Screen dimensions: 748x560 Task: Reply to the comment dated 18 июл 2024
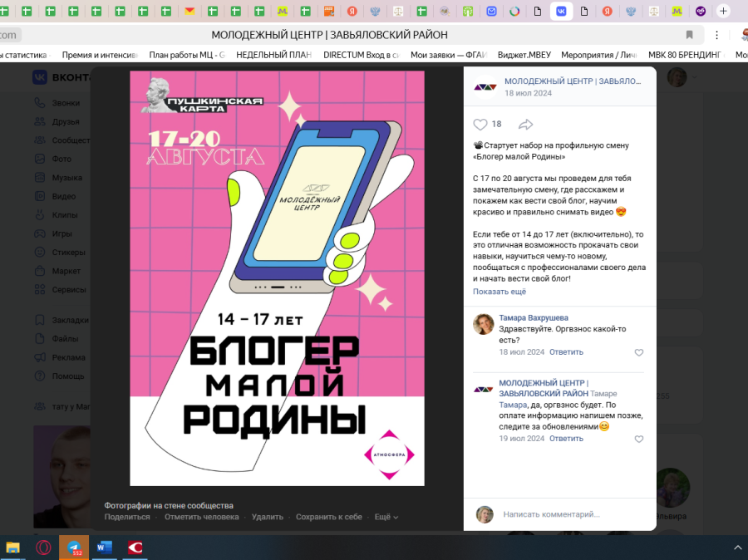coord(566,352)
